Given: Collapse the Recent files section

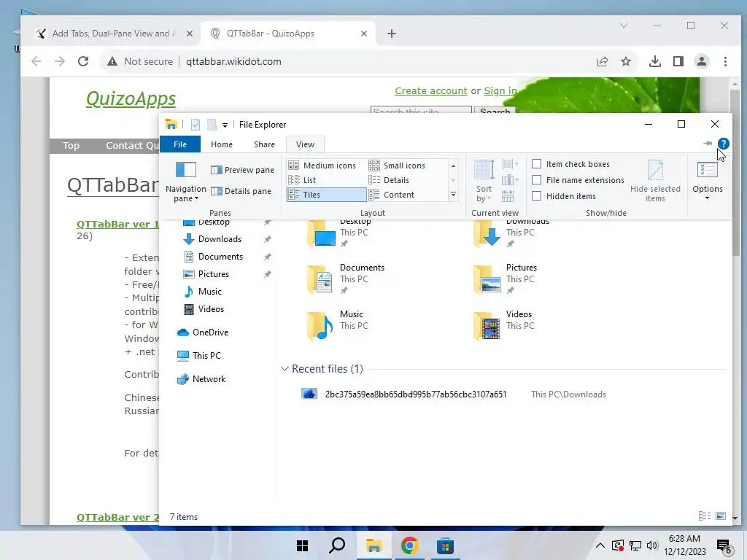Looking at the screenshot, I should (285, 369).
